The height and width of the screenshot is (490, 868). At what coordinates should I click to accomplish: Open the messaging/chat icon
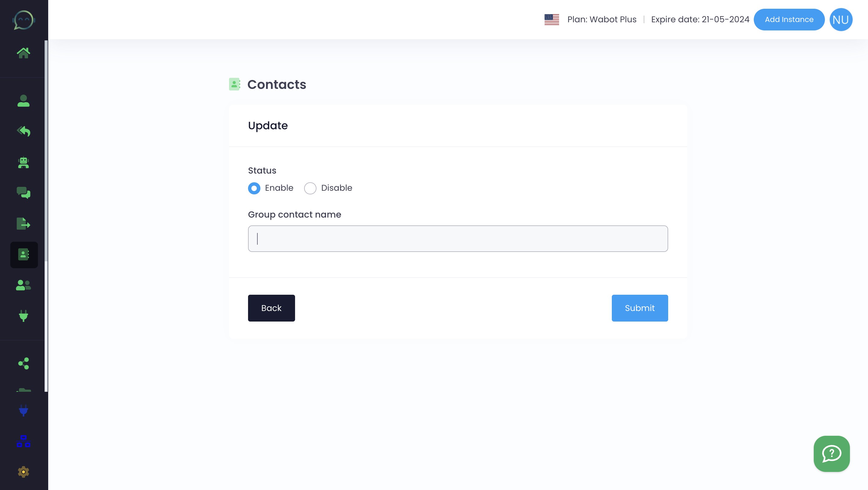pos(24,193)
